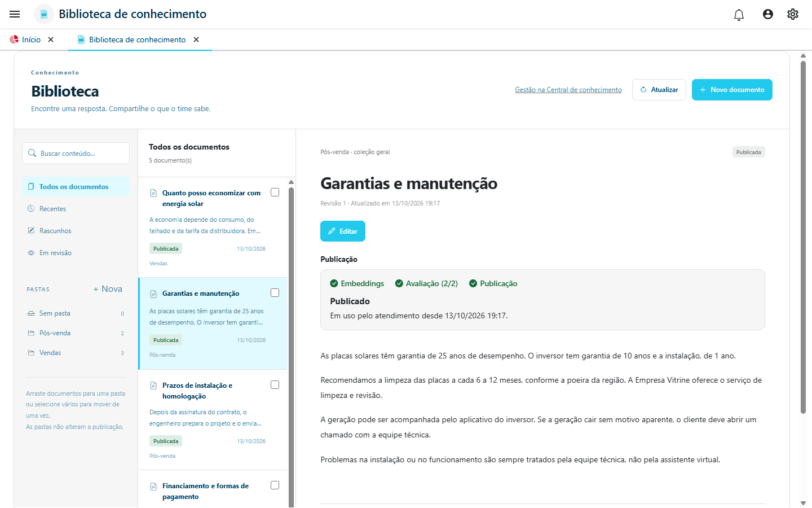The width and height of the screenshot is (812, 508).
Task: Click the magnifier icon in search box
Action: pos(32,153)
